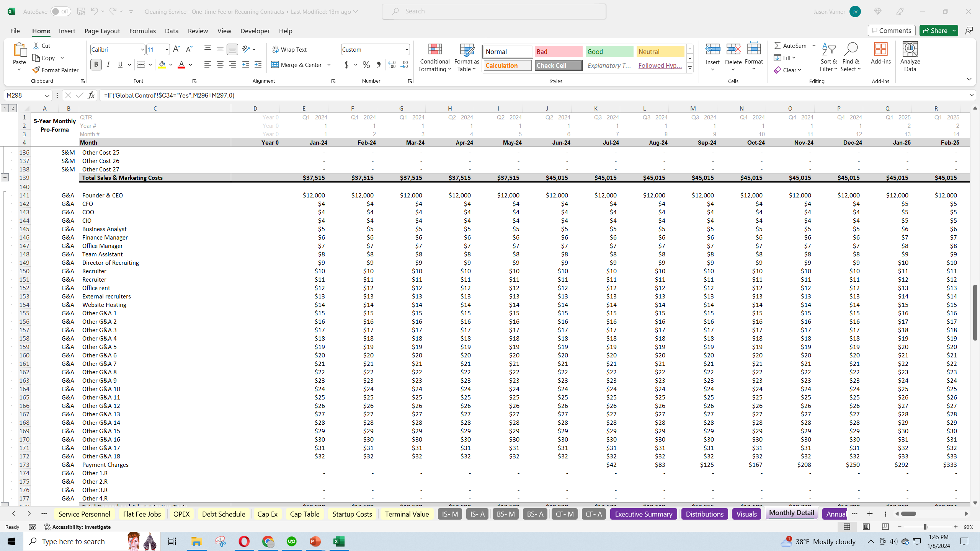This screenshot has width=980, height=551.
Task: Open the Custom number format dropdown
Action: 406,49
